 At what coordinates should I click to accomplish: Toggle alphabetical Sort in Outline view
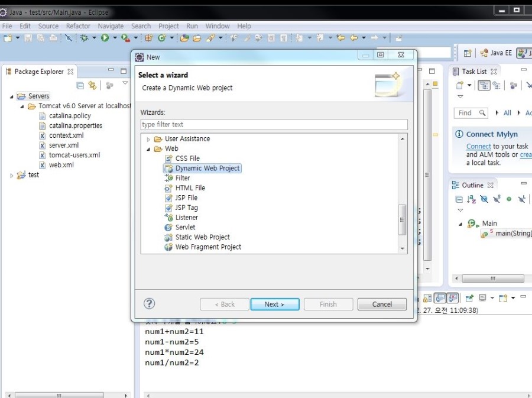[x=471, y=199]
